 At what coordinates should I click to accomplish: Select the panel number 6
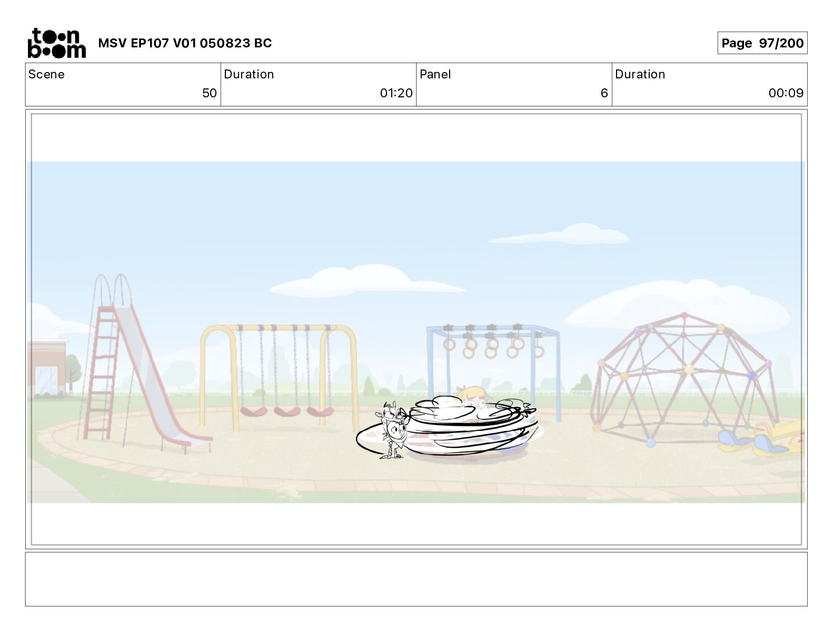(604, 93)
